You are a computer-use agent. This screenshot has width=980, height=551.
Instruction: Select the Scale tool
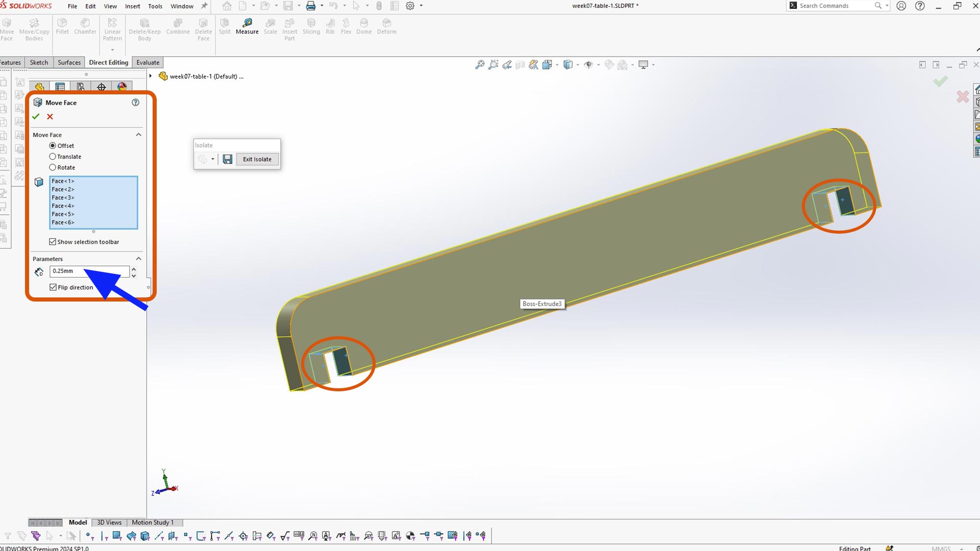[x=271, y=27]
